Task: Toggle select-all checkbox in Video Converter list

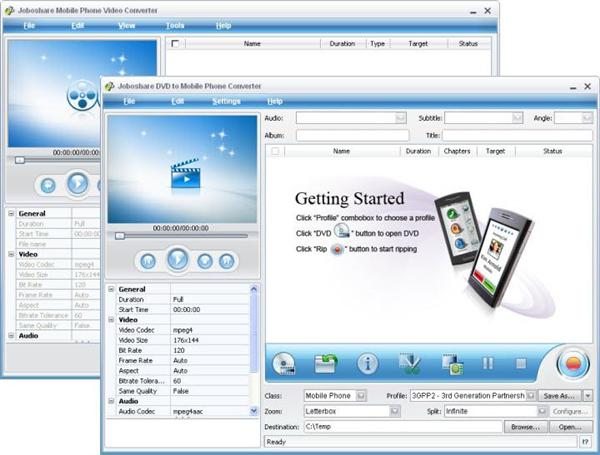Action: pos(175,44)
